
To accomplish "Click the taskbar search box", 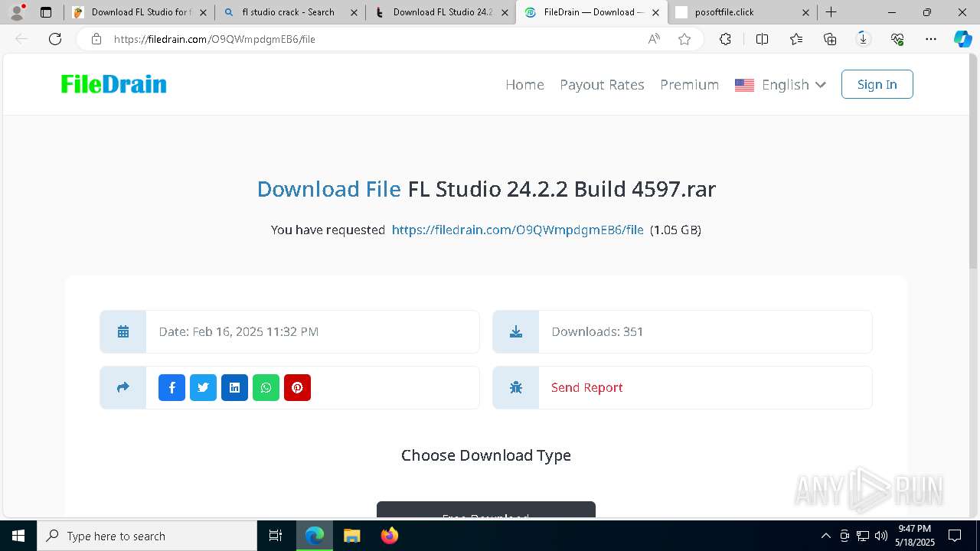I will pyautogui.click(x=147, y=536).
